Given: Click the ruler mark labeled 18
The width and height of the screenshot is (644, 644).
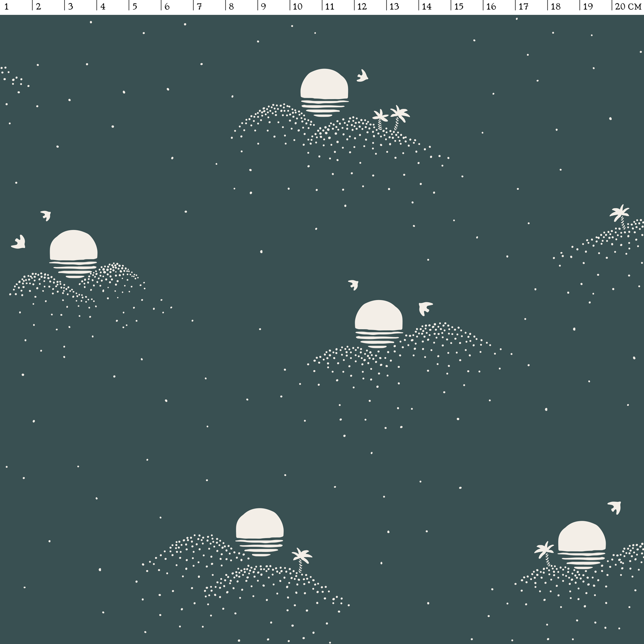Looking at the screenshot, I should point(556,7).
